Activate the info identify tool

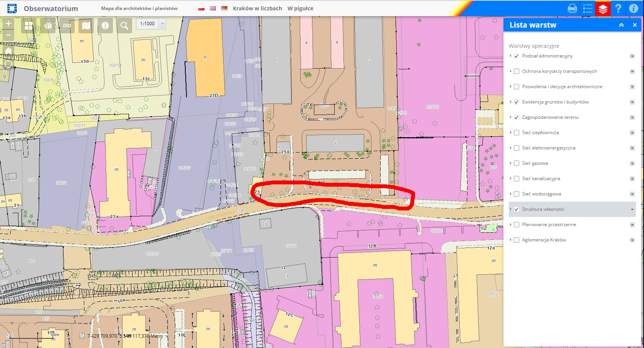click(105, 26)
